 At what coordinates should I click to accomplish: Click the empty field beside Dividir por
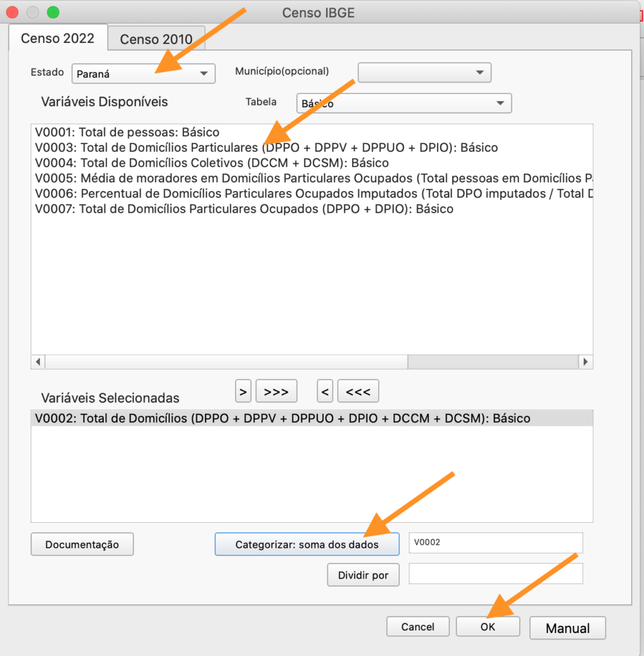(x=496, y=573)
